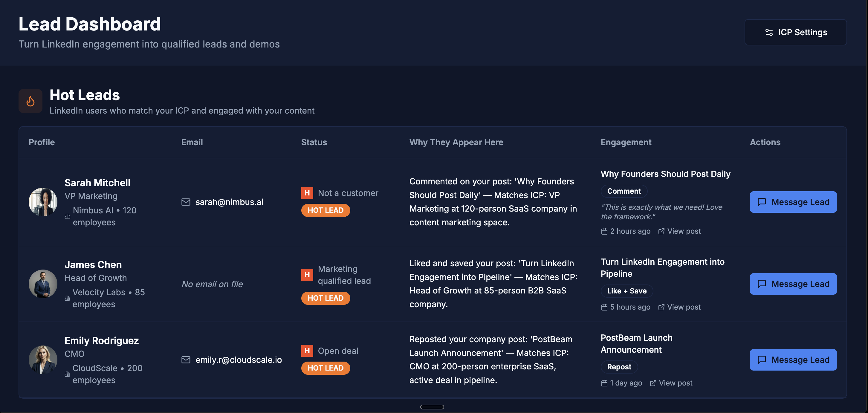The image size is (868, 413).
Task: Click Emily Rodriguez's avatar
Action: 43,360
